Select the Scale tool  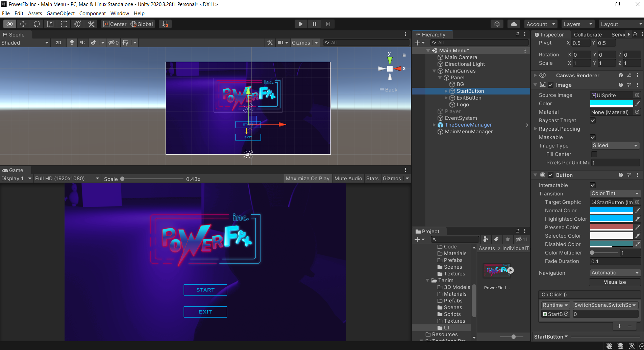pos(50,24)
